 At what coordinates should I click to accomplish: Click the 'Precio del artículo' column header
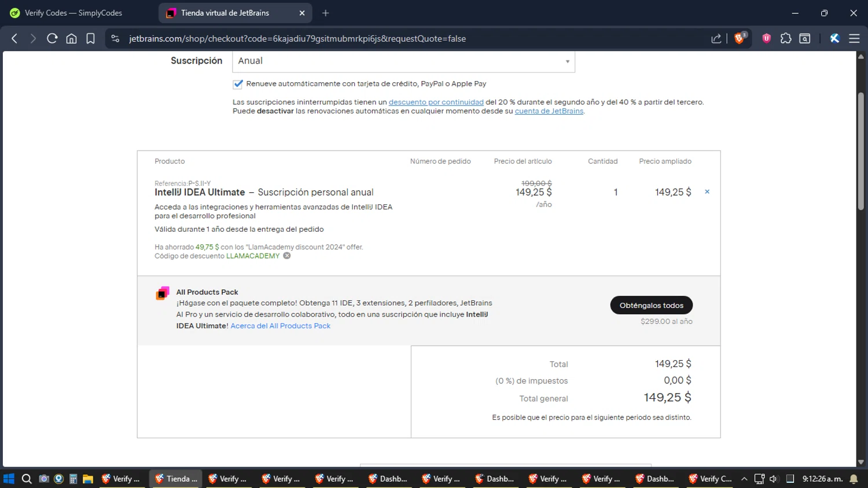point(523,162)
